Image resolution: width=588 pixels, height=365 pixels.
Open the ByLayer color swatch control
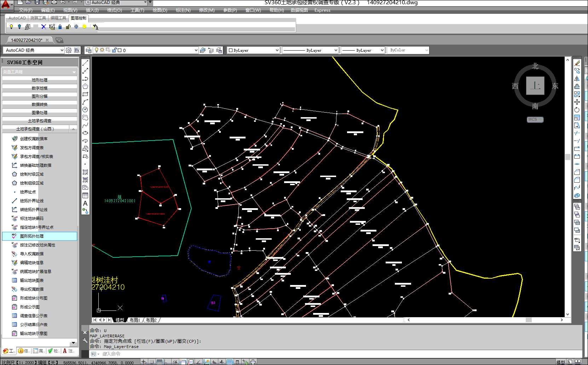point(254,50)
